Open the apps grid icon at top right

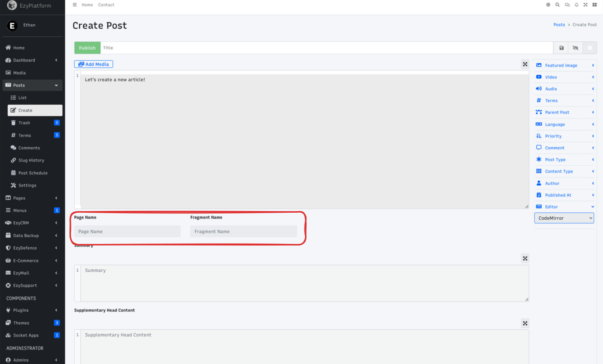(595, 5)
